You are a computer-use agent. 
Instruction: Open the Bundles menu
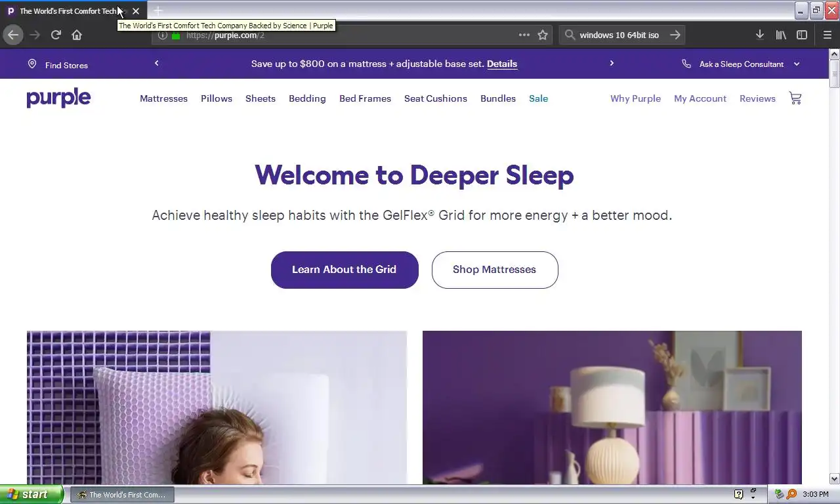(498, 98)
